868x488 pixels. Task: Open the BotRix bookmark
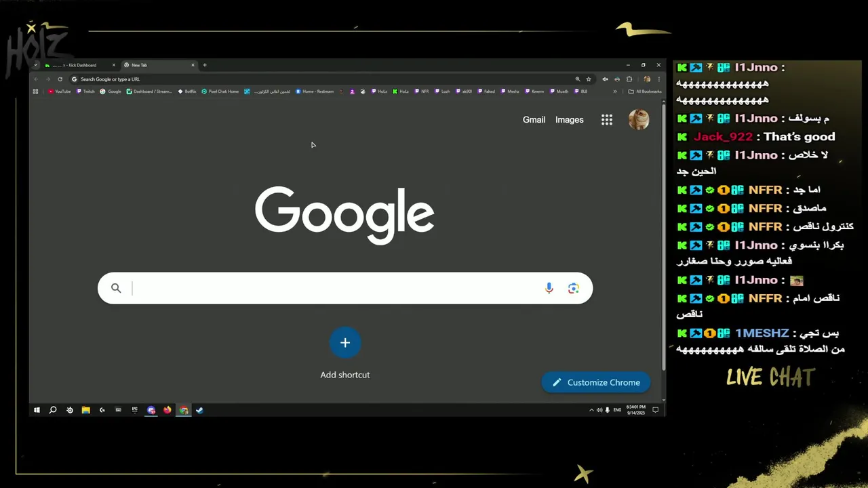pos(187,91)
